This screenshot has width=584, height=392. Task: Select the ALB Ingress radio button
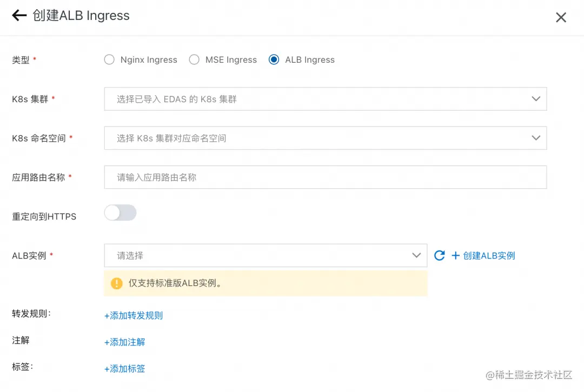coord(274,59)
